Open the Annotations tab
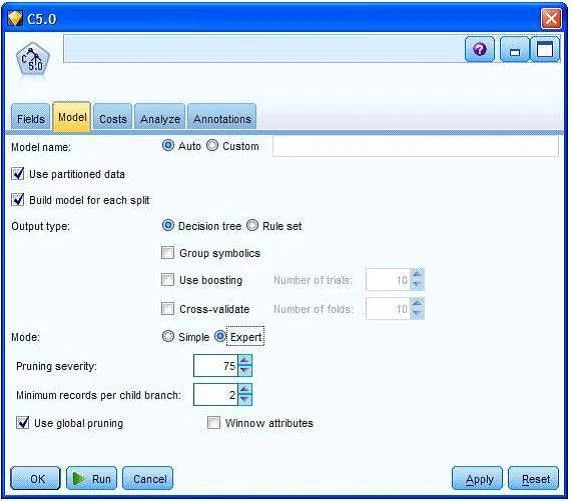572x502 pixels. 222,117
